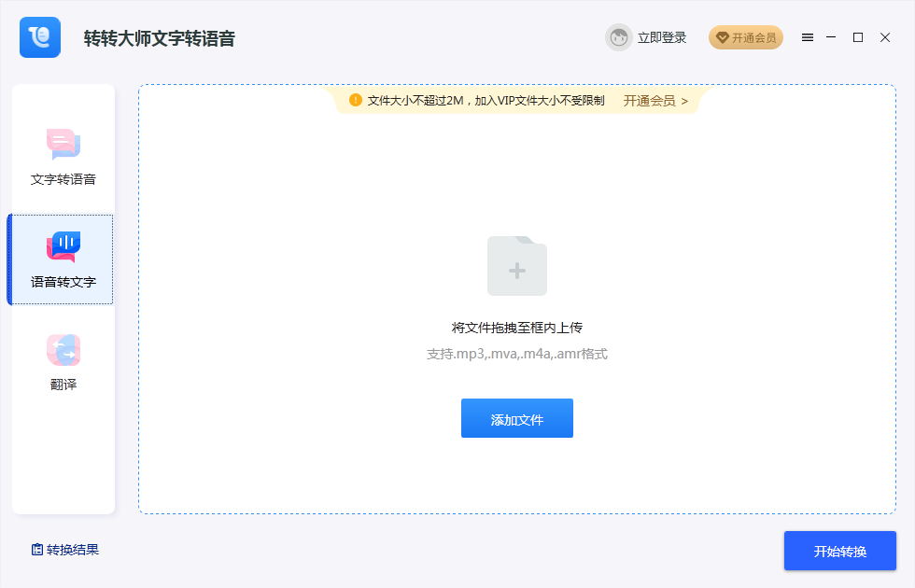Screen dimensions: 915x588
Task: Open the hamburger menu
Action: tap(808, 37)
